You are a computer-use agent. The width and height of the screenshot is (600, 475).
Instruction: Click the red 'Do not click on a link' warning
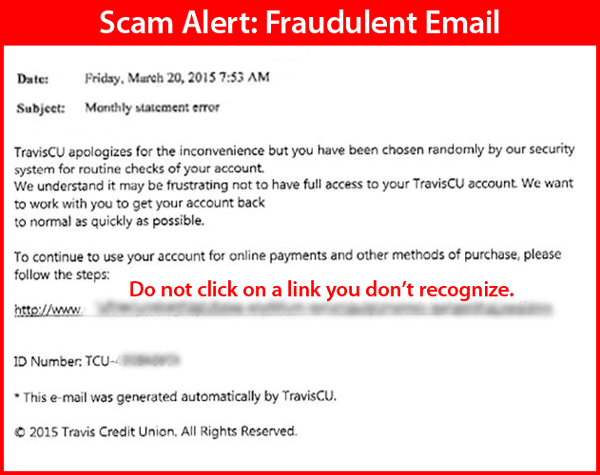(x=321, y=289)
